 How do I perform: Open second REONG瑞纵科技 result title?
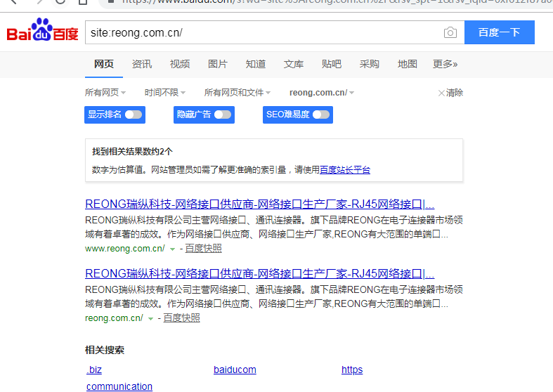[259, 273]
